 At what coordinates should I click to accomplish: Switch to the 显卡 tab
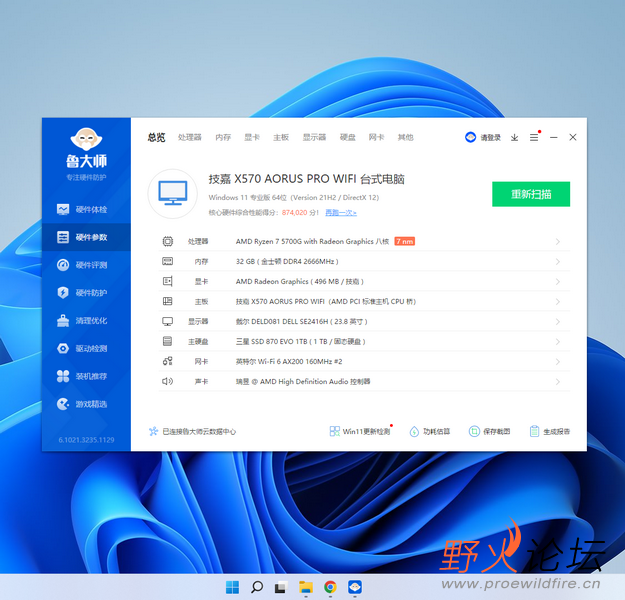pyautogui.click(x=252, y=138)
